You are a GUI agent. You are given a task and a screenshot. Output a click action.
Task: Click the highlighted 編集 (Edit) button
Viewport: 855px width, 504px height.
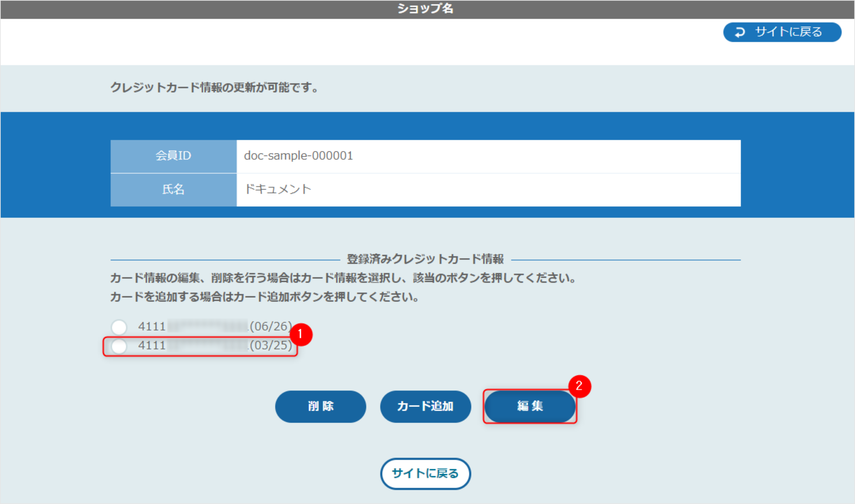530,406
